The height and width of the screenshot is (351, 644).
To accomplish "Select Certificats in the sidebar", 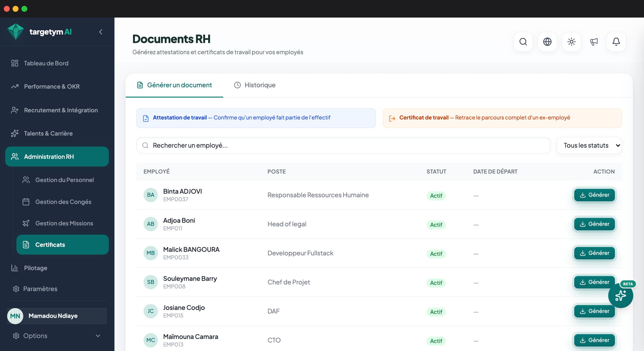I will (62, 245).
